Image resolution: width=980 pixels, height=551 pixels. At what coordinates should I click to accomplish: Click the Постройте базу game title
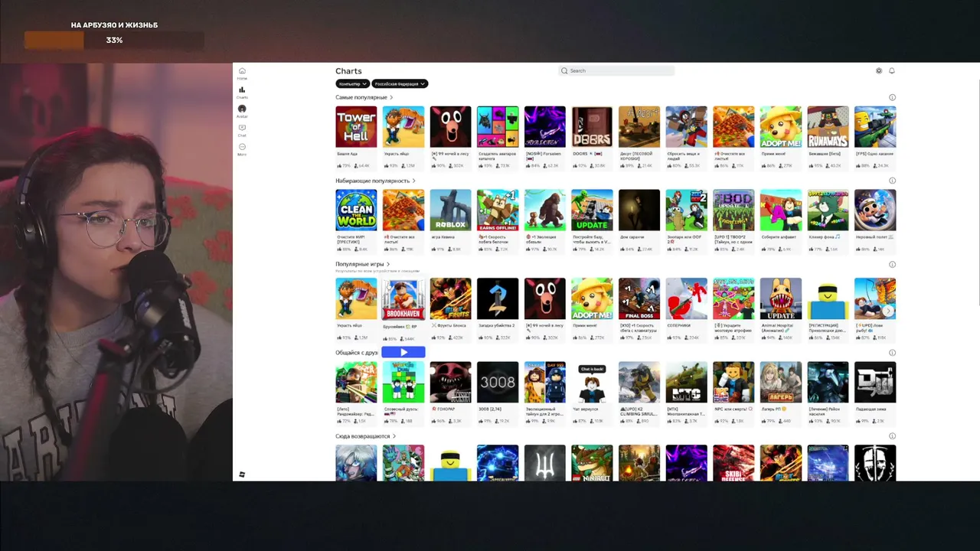[592, 240]
